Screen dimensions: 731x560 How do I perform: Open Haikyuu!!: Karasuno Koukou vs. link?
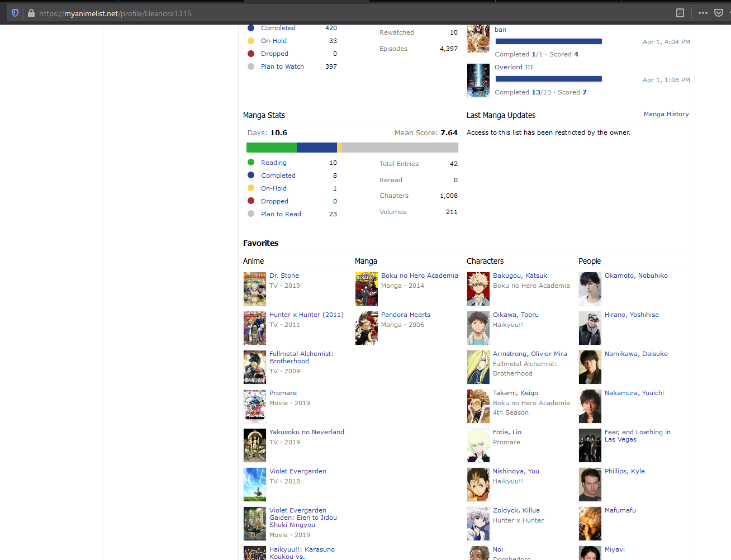(302, 553)
